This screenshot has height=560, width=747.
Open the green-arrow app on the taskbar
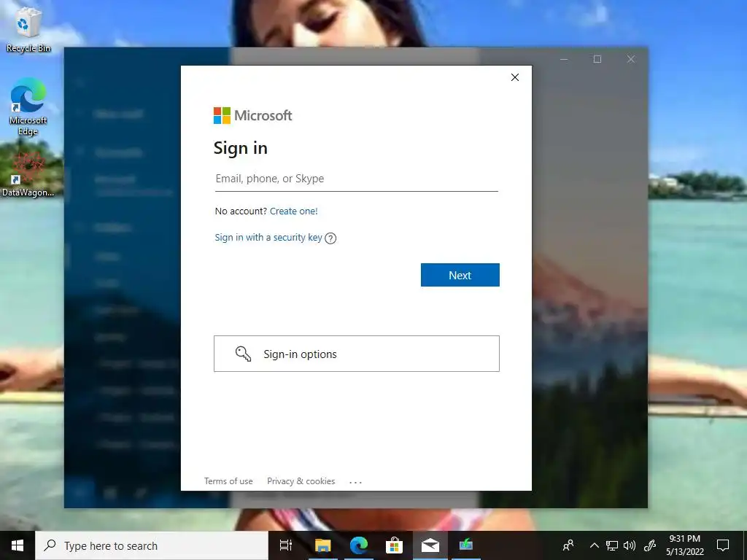pos(466,545)
